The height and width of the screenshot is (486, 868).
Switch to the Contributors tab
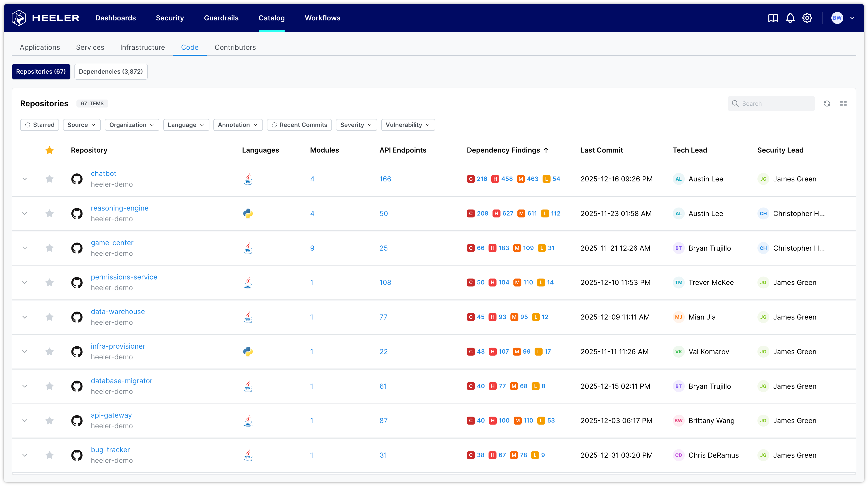pyautogui.click(x=235, y=48)
